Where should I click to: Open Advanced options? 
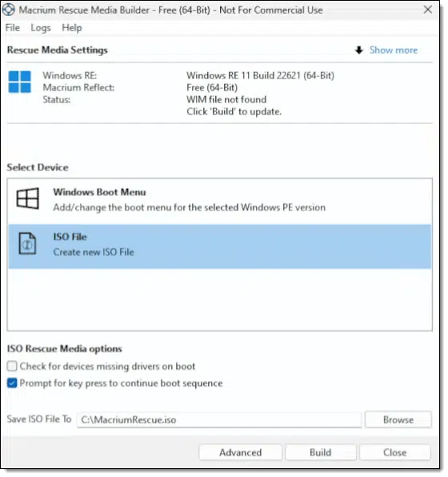[240, 452]
